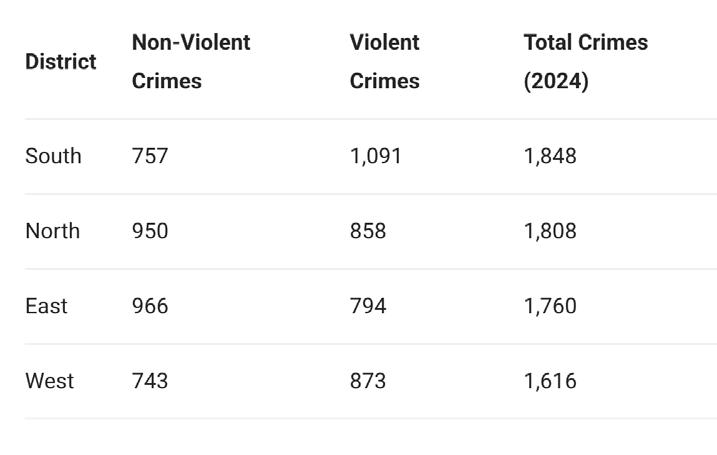
Task: Select the South district cell
Action: 54,156
